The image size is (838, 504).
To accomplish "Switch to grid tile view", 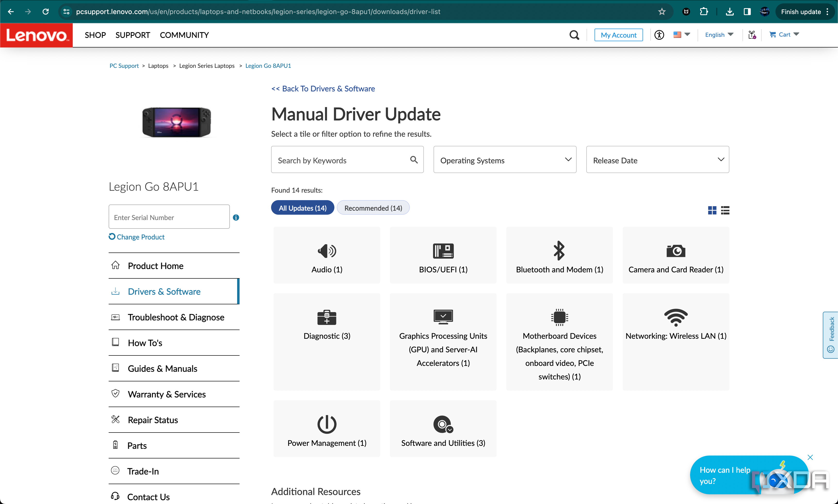I will [x=712, y=210].
